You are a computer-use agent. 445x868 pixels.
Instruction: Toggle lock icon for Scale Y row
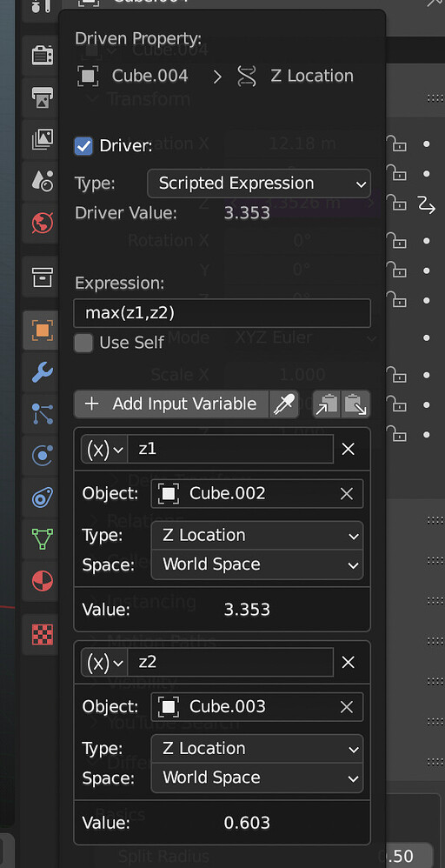pos(397,404)
